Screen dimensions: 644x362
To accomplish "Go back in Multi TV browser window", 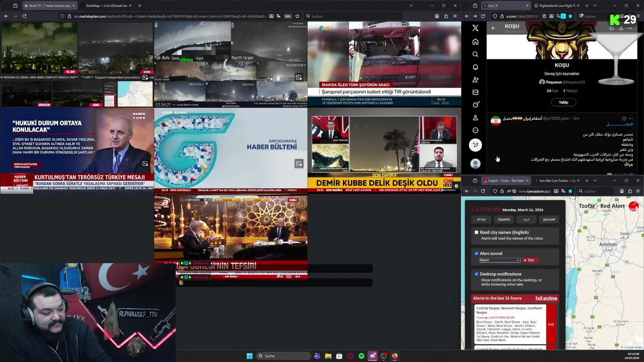I will coord(6,16).
